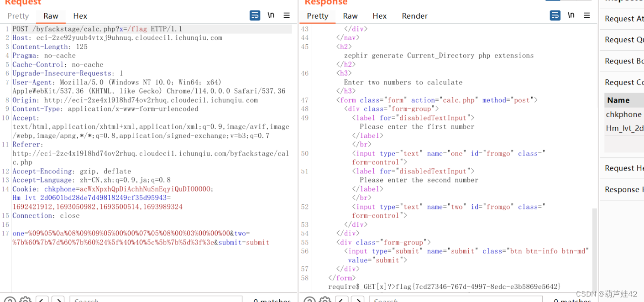Click the Connection: close line

coord(46,216)
